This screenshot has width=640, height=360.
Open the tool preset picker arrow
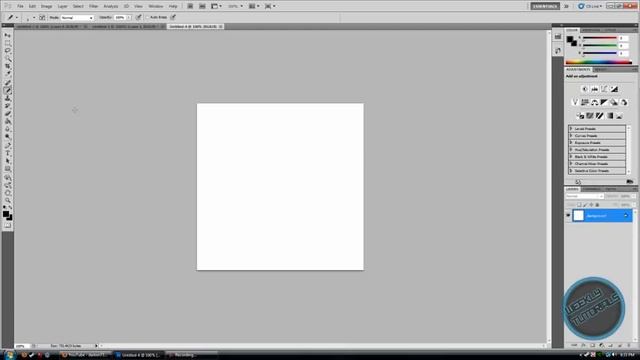(16, 18)
